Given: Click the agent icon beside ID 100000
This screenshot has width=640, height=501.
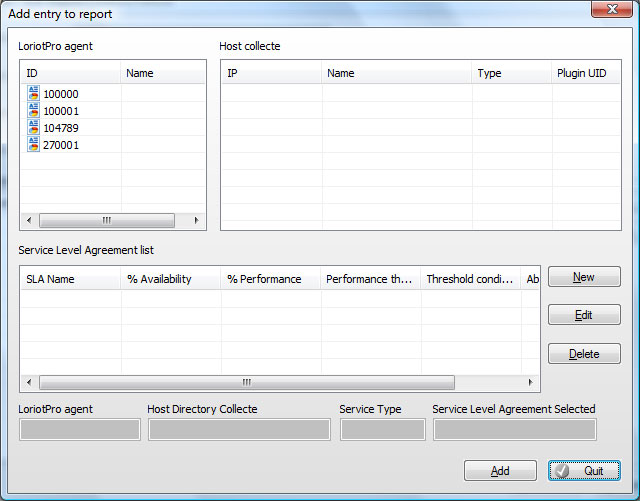Looking at the screenshot, I should tap(33, 94).
